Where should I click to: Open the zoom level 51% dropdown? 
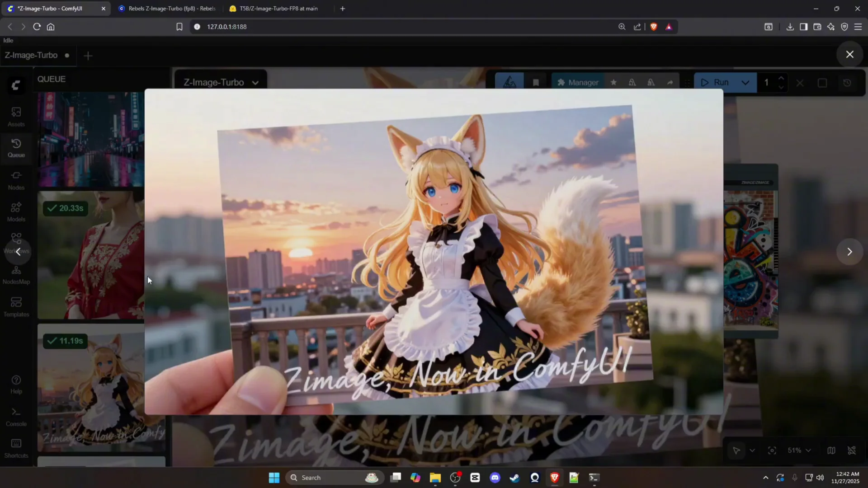tap(799, 450)
